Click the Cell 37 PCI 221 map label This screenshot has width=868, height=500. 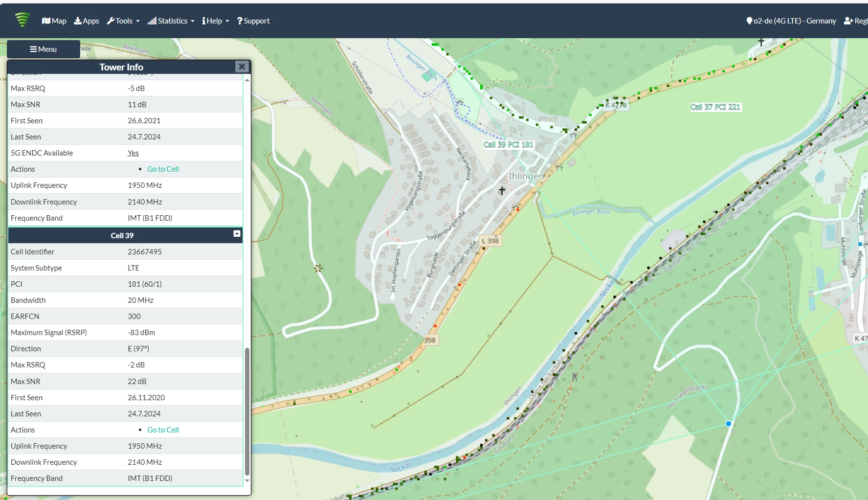click(715, 107)
